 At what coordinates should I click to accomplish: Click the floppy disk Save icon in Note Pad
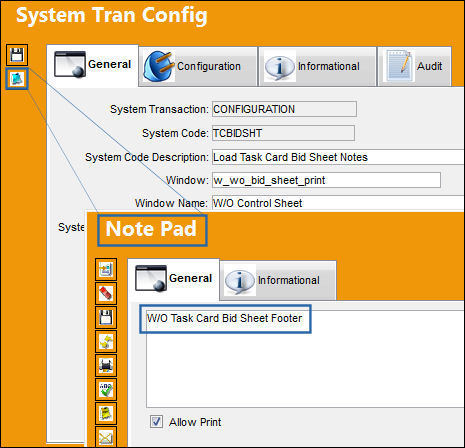pos(106,317)
